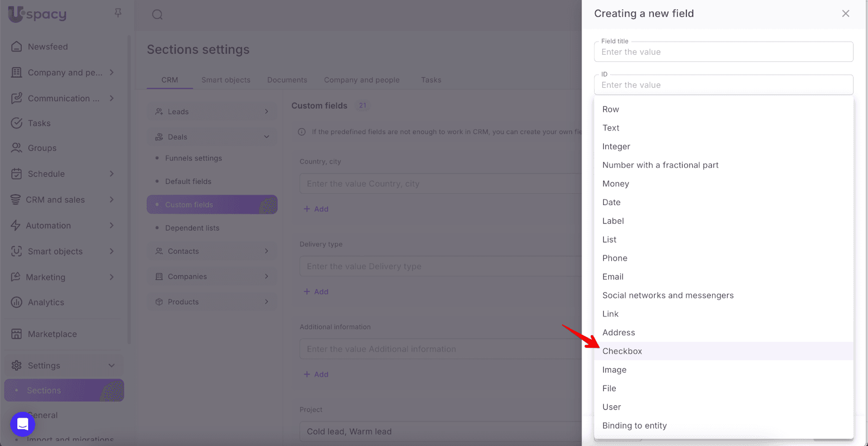This screenshot has height=446, width=868.
Task: Click the Analytics chart icon
Action: tap(17, 302)
